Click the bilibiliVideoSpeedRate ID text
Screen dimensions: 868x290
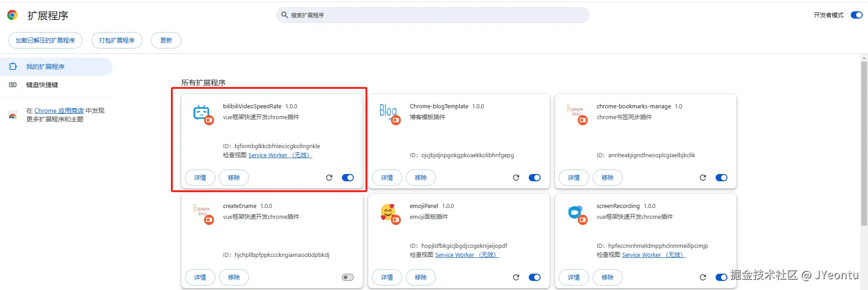click(x=272, y=146)
